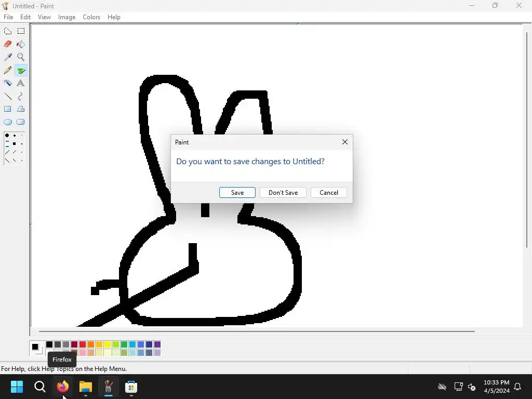Open the Windows Start menu
The height and width of the screenshot is (399, 532).
[x=17, y=387]
